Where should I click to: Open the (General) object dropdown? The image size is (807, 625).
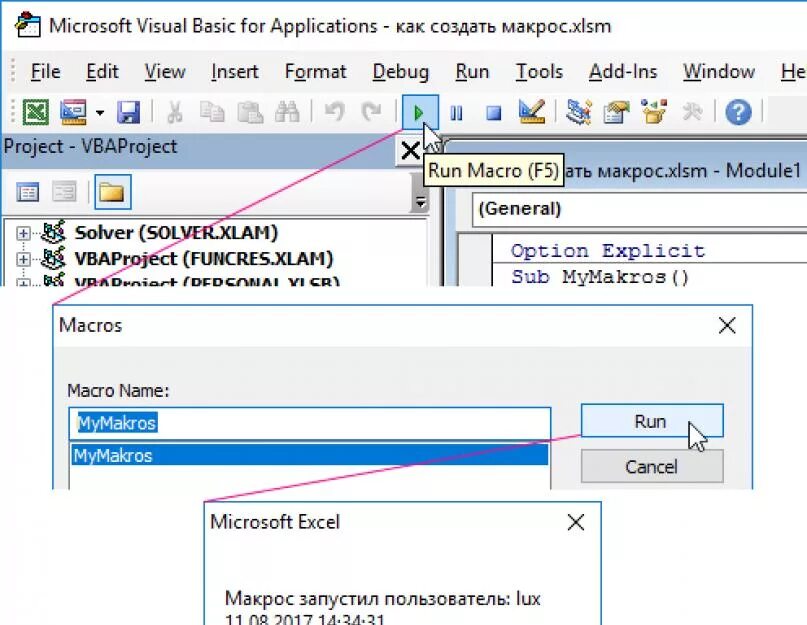click(639, 209)
